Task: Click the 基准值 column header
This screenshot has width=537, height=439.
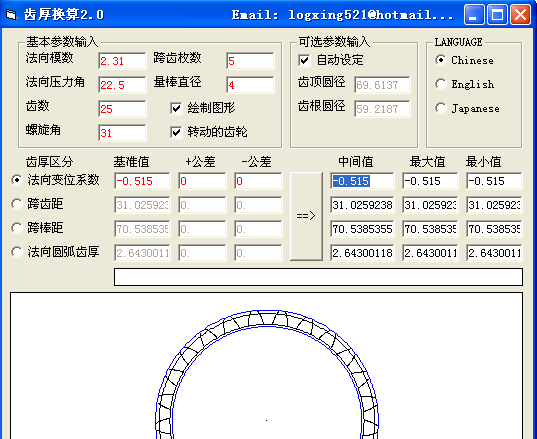Action: 132,162
